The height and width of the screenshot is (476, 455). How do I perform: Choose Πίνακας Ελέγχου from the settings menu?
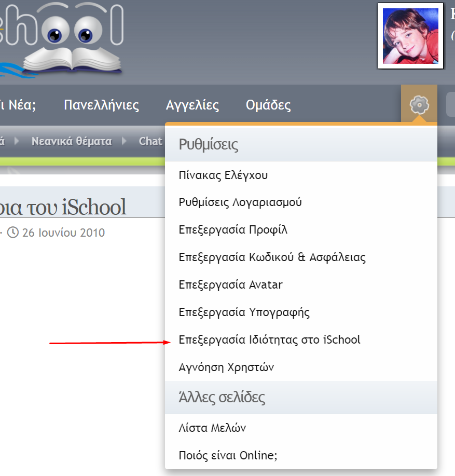click(x=223, y=175)
